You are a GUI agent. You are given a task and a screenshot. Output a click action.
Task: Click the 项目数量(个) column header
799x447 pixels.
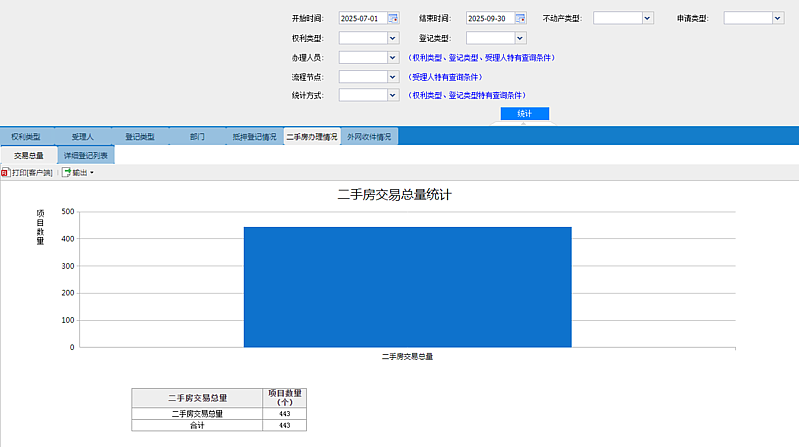[x=285, y=398]
